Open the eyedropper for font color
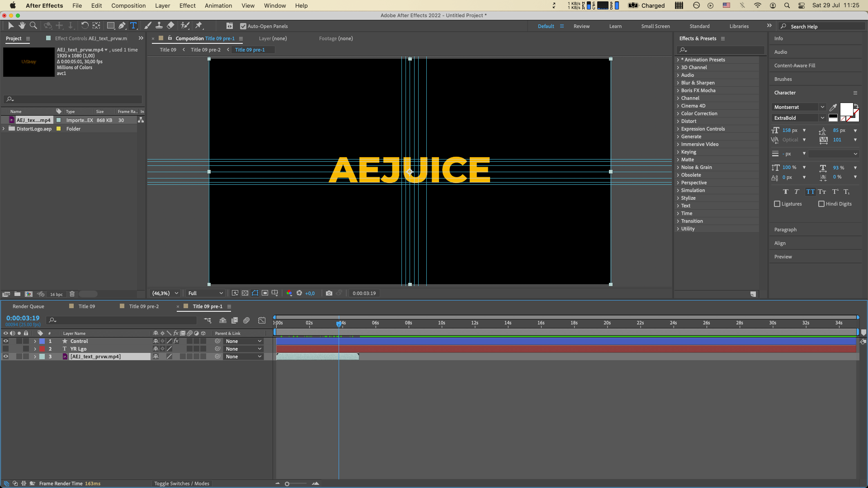This screenshot has width=868, height=488. tap(833, 108)
